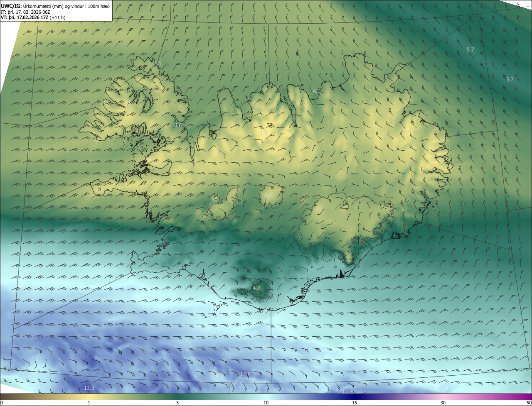Click the 1 tick on the color scale
The width and height of the screenshot is (532, 406).
click(x=89, y=403)
